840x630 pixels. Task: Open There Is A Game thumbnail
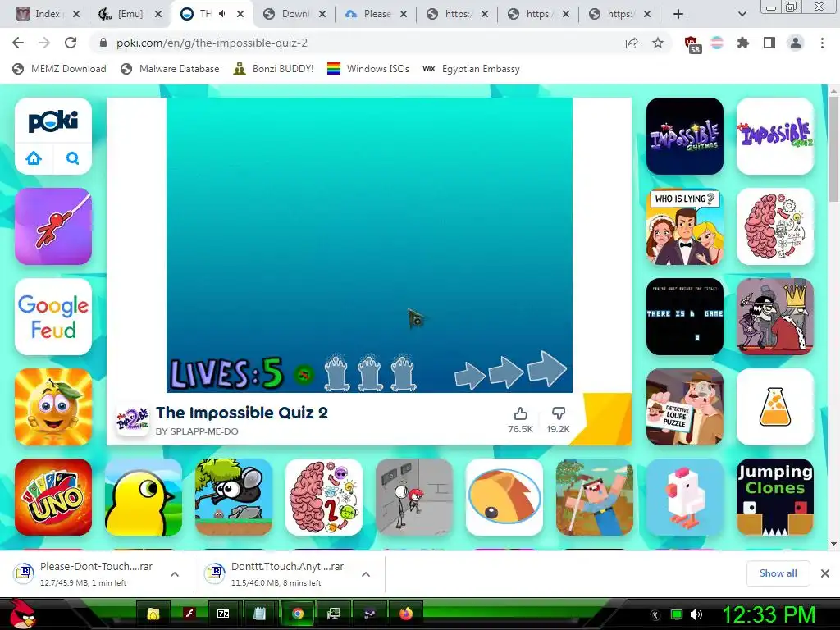coord(685,317)
